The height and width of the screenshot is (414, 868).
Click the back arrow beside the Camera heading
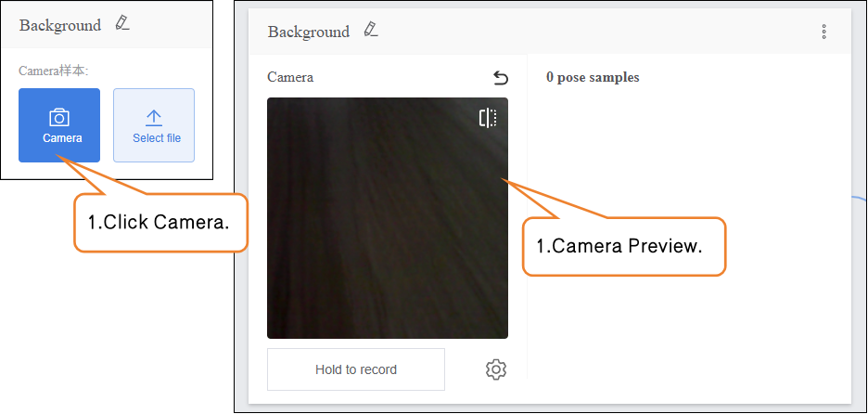click(x=500, y=78)
